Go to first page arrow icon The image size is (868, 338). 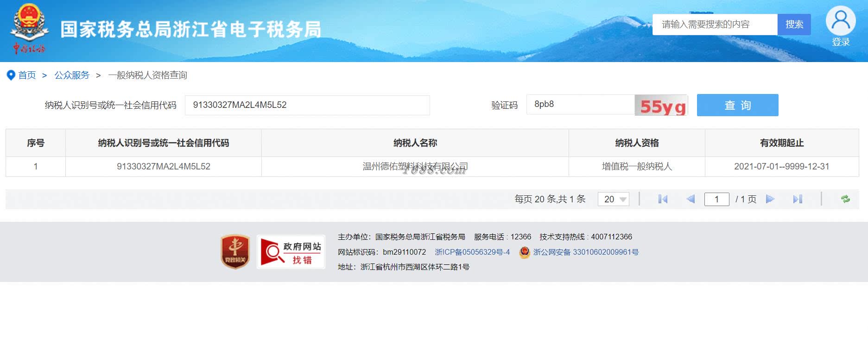[x=663, y=199]
